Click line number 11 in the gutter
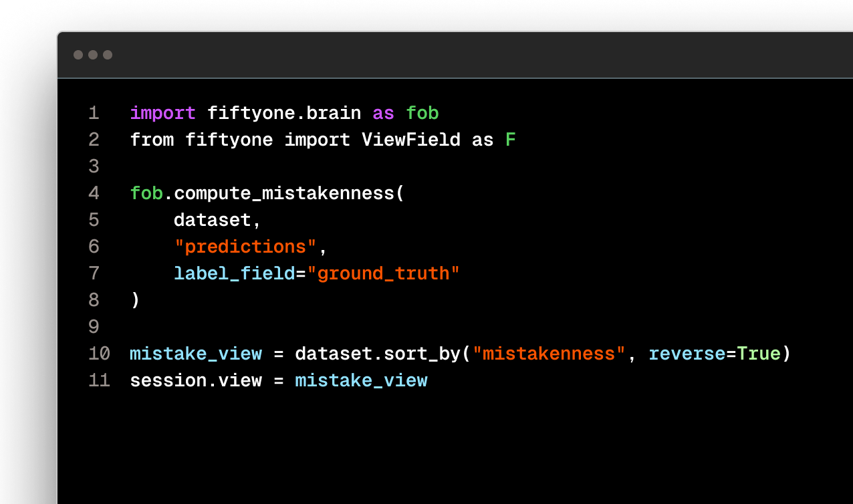 tap(99, 381)
